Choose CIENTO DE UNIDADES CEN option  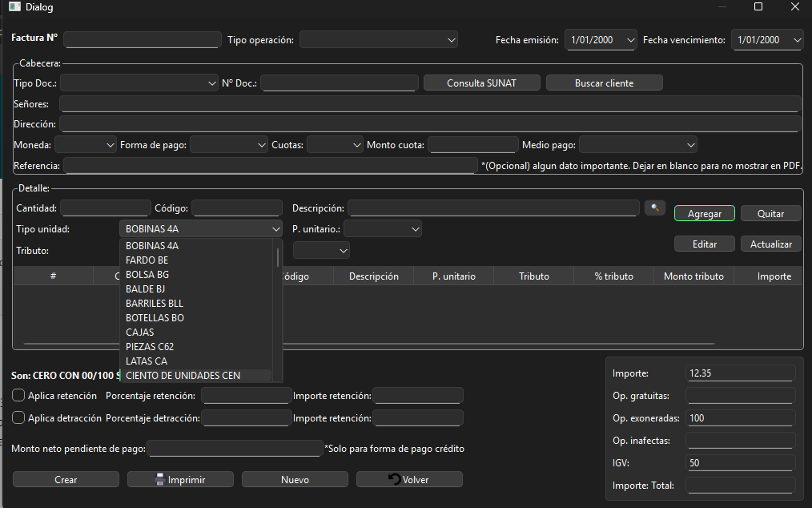pyautogui.click(x=196, y=375)
